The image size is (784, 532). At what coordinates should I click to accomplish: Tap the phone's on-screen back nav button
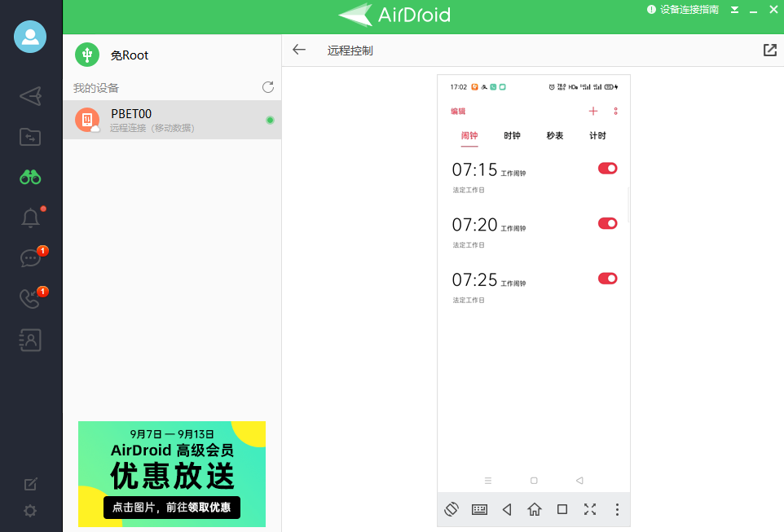(579, 481)
